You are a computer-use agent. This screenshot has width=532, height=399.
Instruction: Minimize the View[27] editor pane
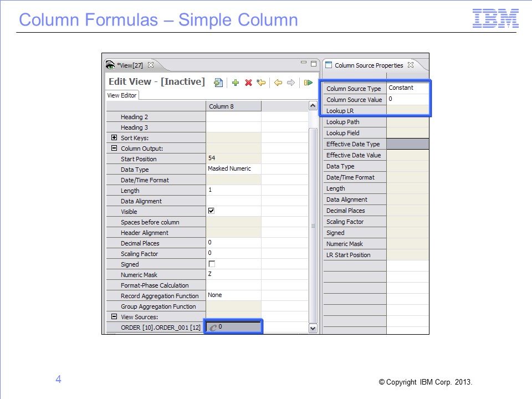(304, 63)
